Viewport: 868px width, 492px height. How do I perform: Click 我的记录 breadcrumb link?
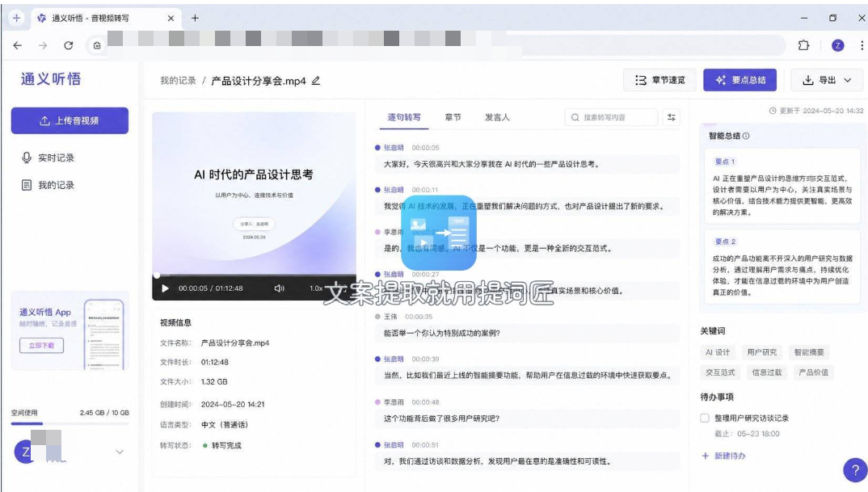[178, 81]
